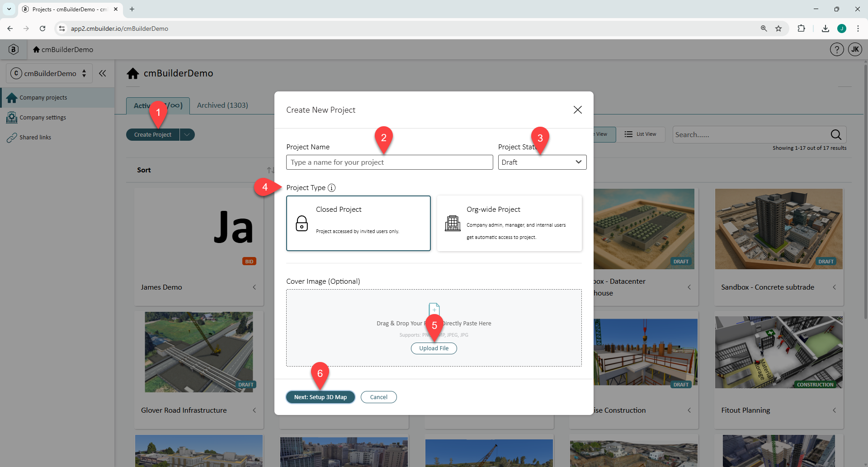
Task: Click the home icon beside cmBuilderDemo breadcrumb
Action: tap(36, 49)
